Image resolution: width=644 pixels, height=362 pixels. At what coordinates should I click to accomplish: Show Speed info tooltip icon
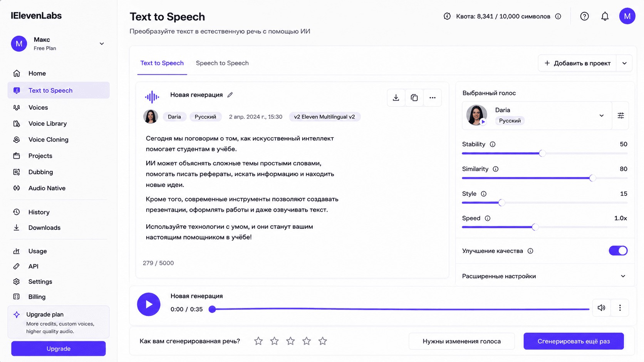488,219
